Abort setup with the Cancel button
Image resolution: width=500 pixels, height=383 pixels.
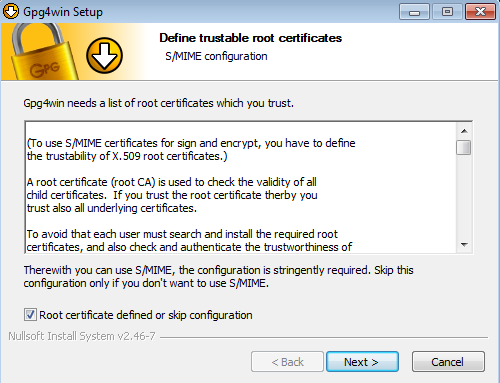click(x=448, y=362)
